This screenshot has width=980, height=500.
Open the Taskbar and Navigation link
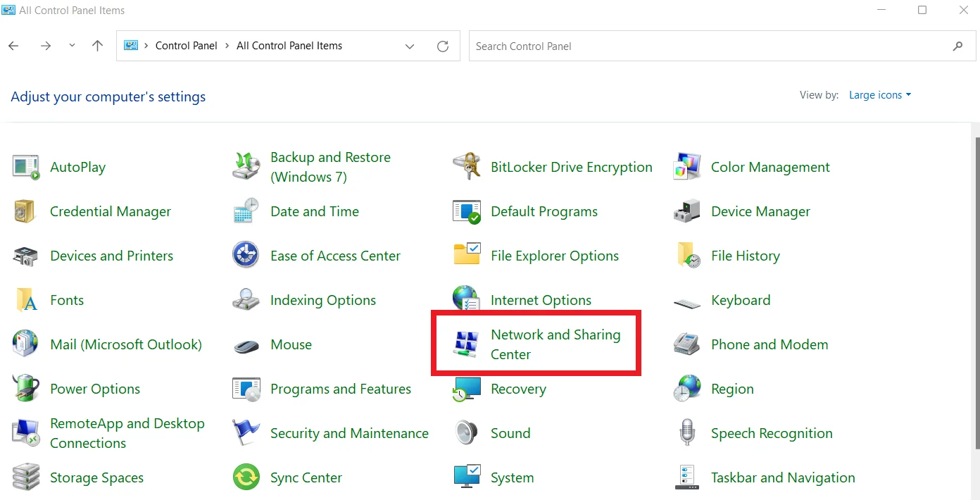pyautogui.click(x=782, y=478)
